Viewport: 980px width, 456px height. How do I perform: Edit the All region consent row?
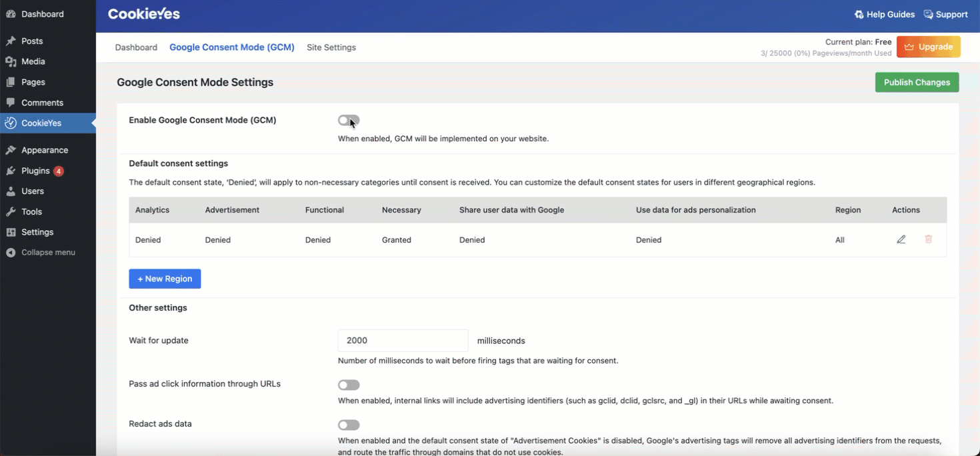[x=901, y=239]
